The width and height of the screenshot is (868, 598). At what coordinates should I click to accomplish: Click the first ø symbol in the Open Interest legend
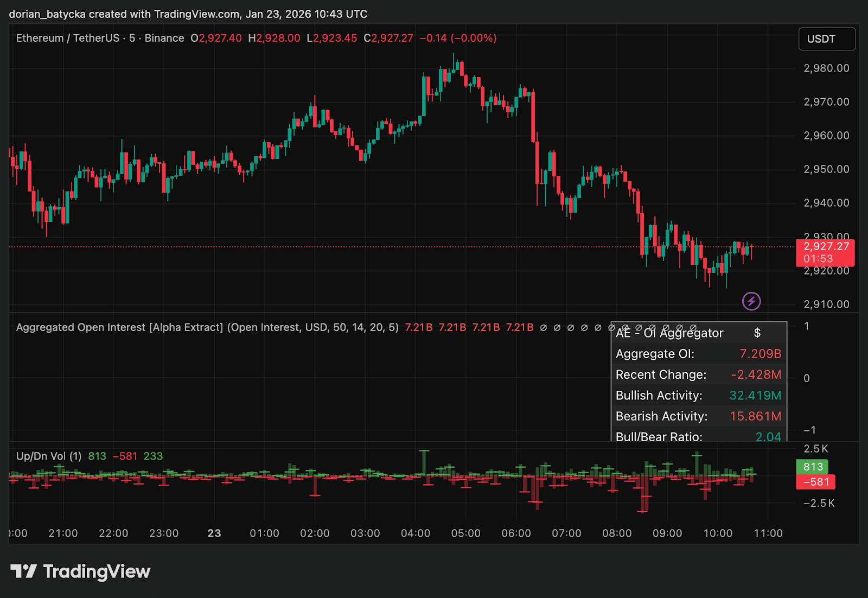543,328
